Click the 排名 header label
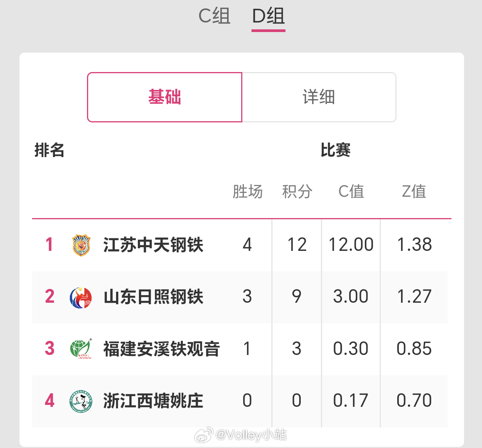This screenshot has height=448, width=482. (50, 151)
